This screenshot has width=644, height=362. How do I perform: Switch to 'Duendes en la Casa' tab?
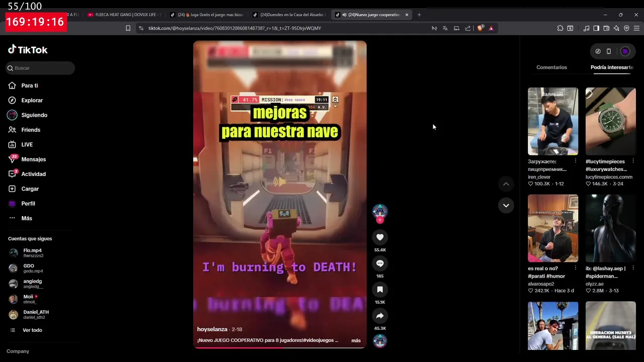click(289, 15)
